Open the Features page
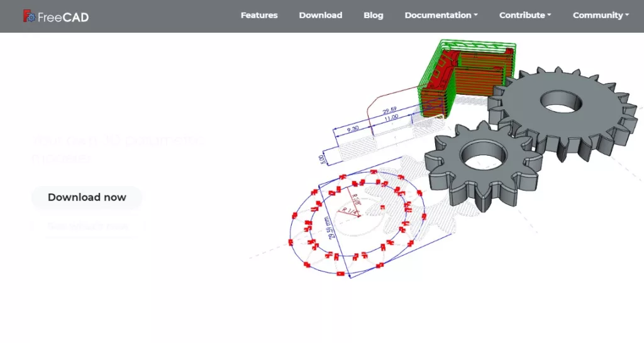 coord(259,15)
